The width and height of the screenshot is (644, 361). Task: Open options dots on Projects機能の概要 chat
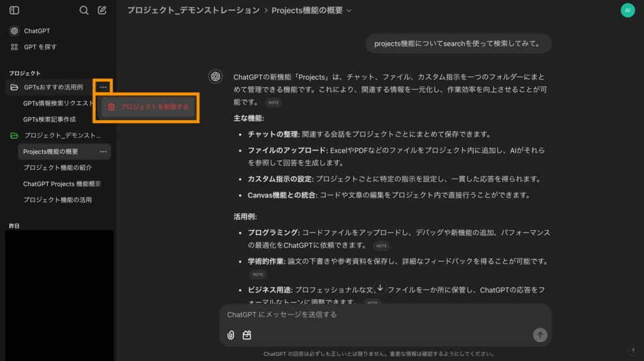point(103,152)
